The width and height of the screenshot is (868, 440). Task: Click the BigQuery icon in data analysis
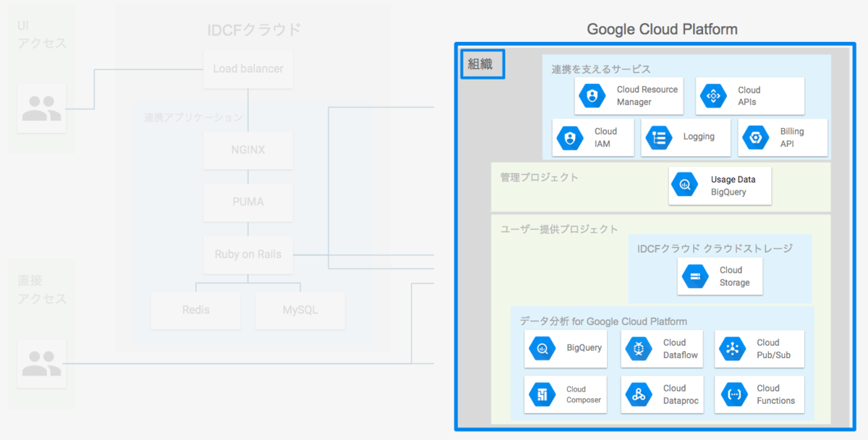tap(542, 348)
